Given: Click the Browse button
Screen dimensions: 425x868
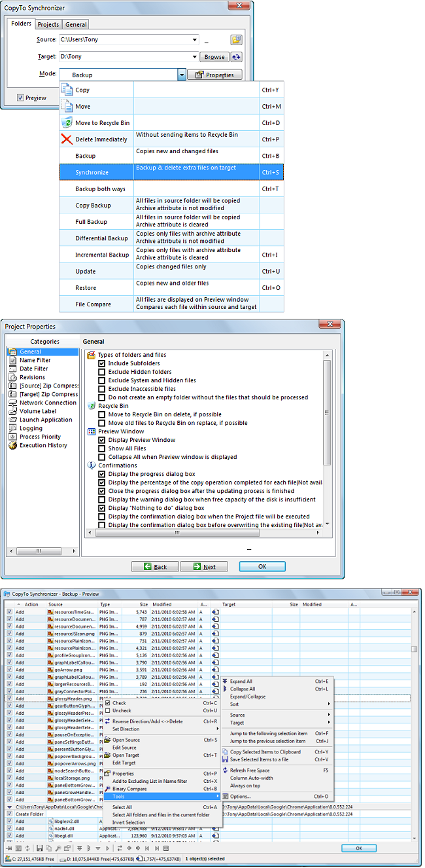Looking at the screenshot, I should (x=214, y=57).
